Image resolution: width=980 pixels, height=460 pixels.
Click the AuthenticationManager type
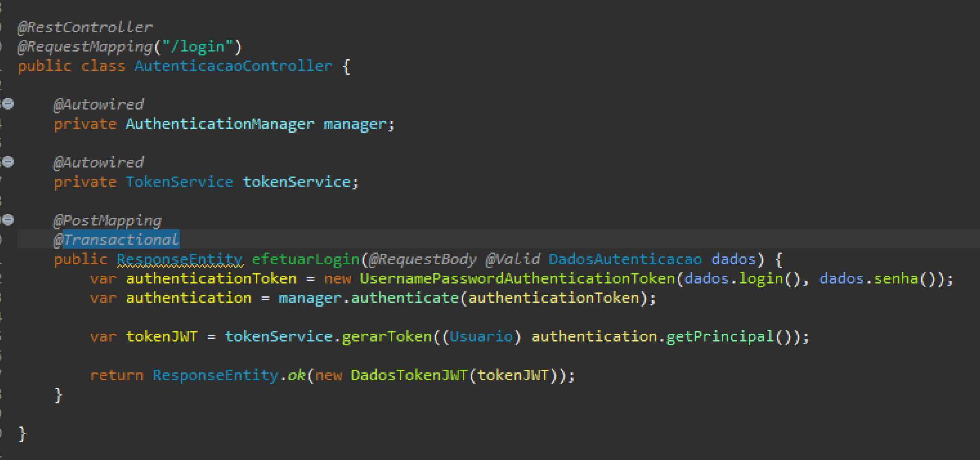220,124
